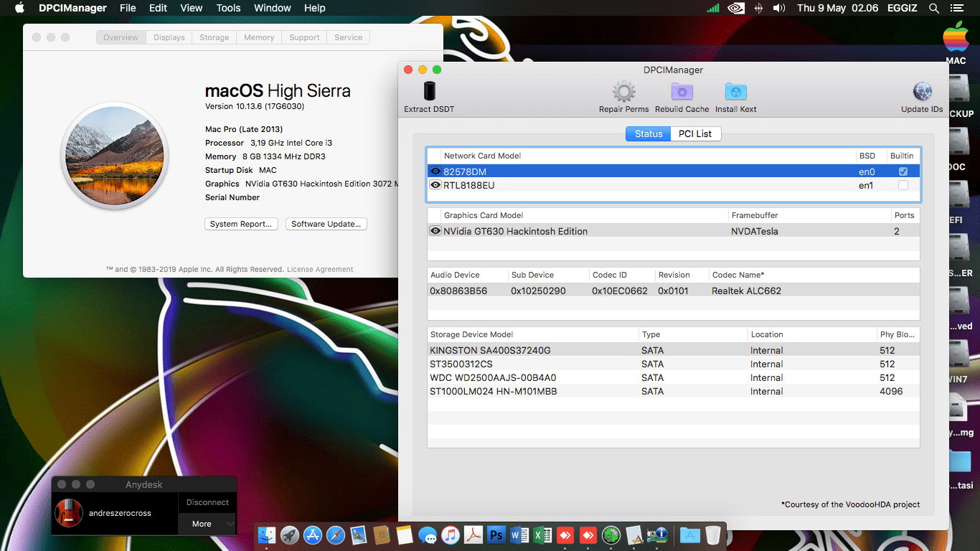Launch App Store from the dock
The image size is (980, 551).
coord(313,535)
